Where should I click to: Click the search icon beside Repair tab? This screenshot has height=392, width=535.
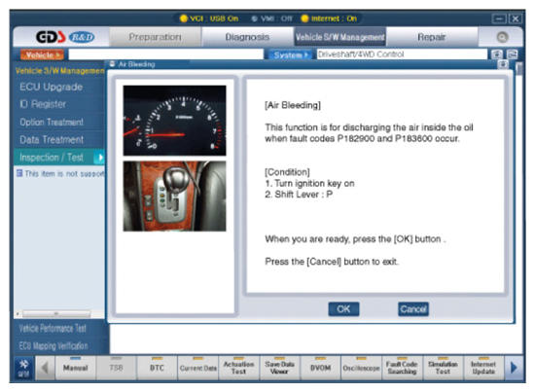[502, 37]
